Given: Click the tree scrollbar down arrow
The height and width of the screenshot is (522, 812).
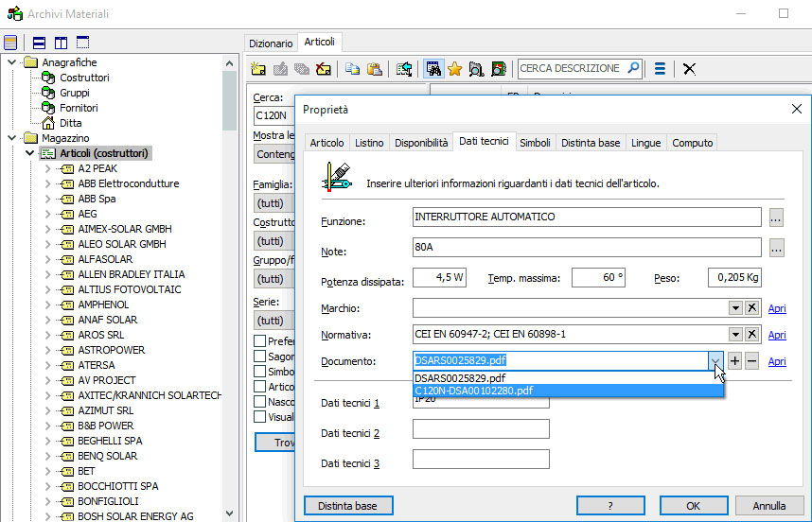Looking at the screenshot, I should tap(229, 513).
